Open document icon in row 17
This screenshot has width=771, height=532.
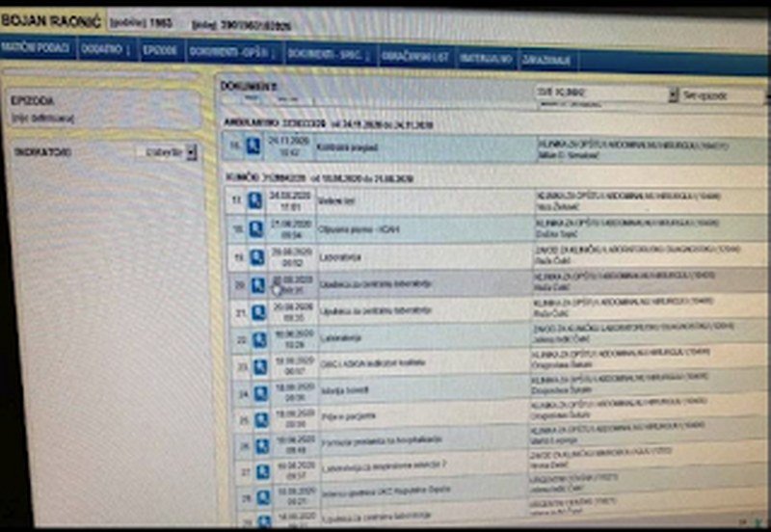click(255, 200)
